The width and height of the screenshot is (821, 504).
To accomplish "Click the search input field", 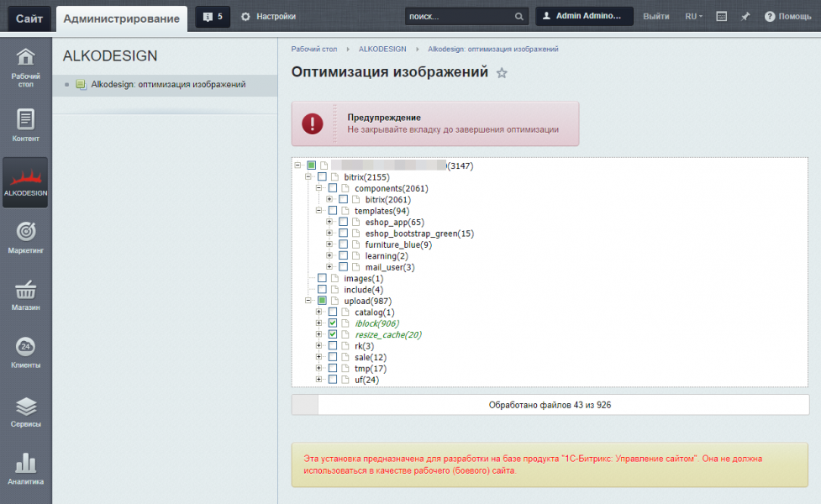I will coord(459,17).
